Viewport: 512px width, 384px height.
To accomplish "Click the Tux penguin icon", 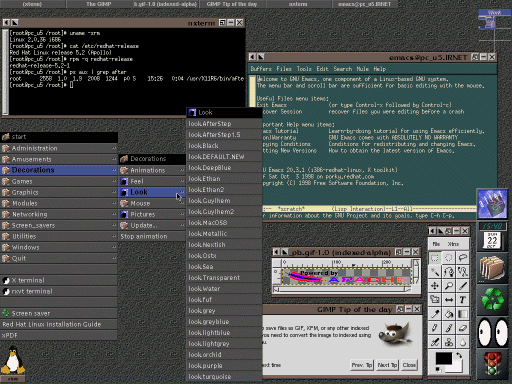I will (13, 360).
